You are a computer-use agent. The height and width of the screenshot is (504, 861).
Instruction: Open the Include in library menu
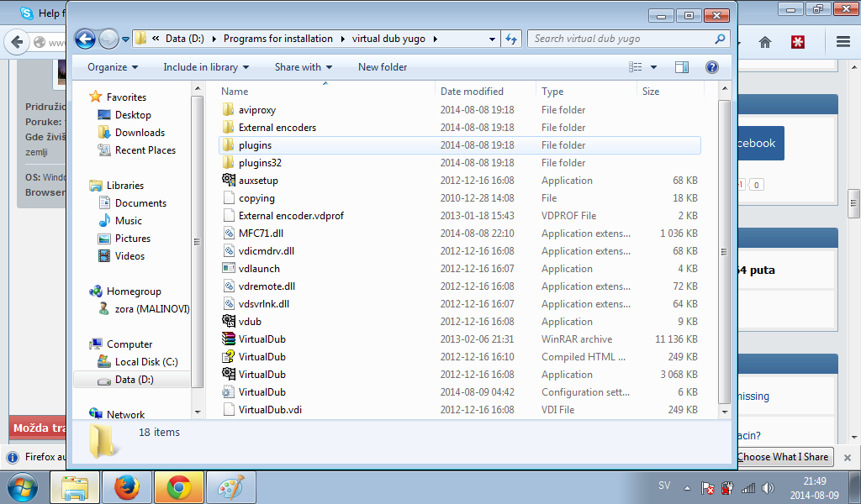(x=206, y=67)
